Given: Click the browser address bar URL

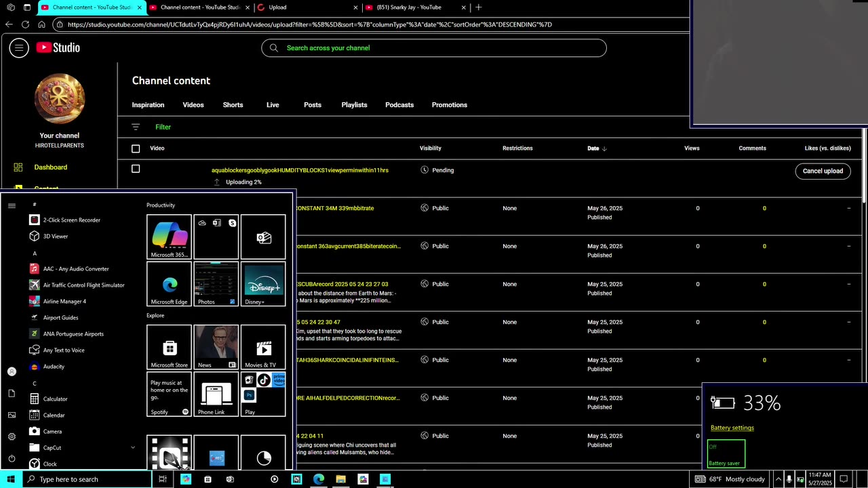Looking at the screenshot, I should (x=309, y=24).
